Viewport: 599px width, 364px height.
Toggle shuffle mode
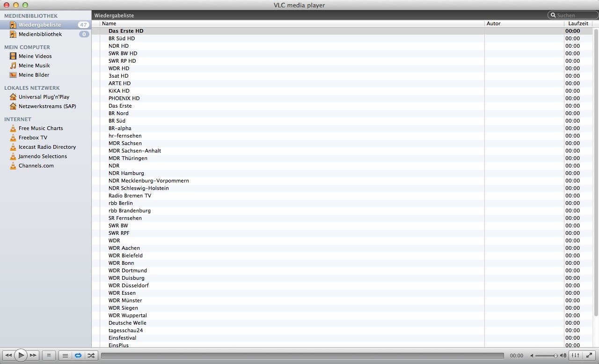pos(91,356)
